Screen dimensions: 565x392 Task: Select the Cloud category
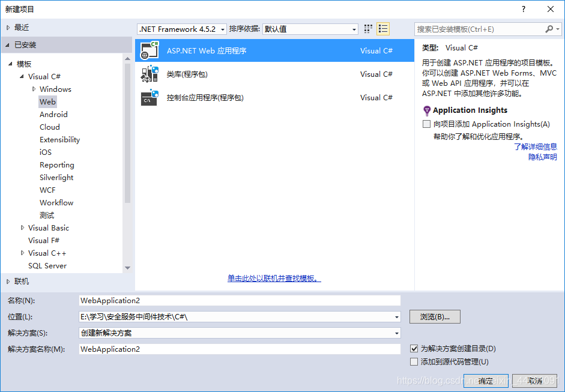point(50,127)
